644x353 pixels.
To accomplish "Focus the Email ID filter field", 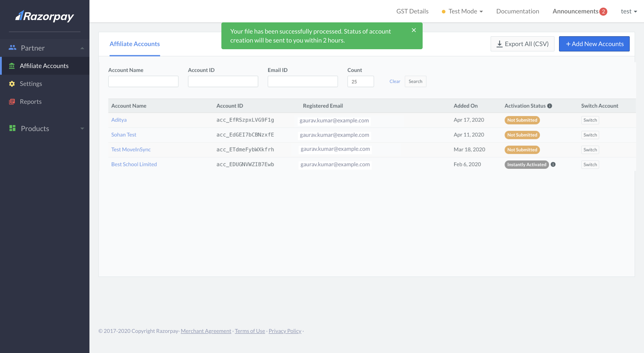I will pyautogui.click(x=303, y=81).
